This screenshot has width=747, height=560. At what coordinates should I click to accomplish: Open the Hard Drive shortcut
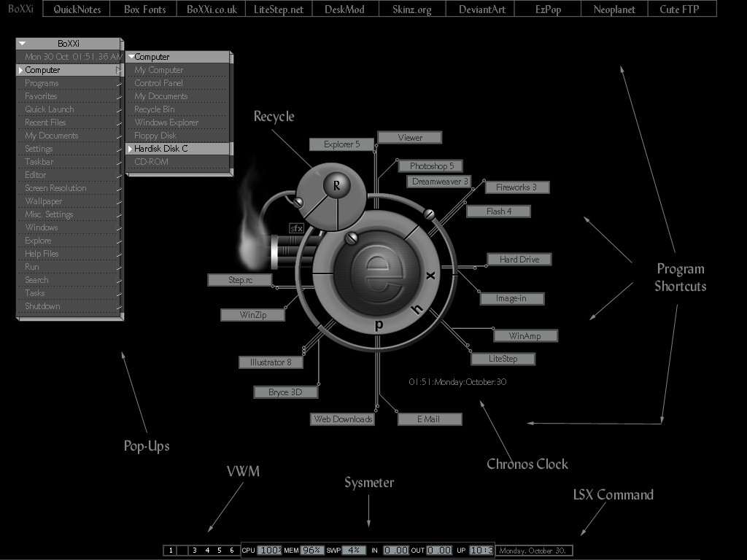coord(519,259)
